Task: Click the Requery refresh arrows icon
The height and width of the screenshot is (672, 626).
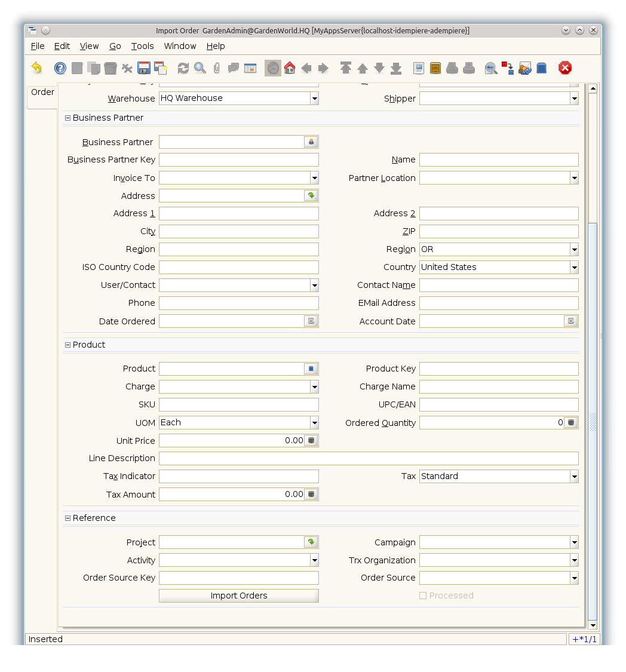Action: (183, 68)
